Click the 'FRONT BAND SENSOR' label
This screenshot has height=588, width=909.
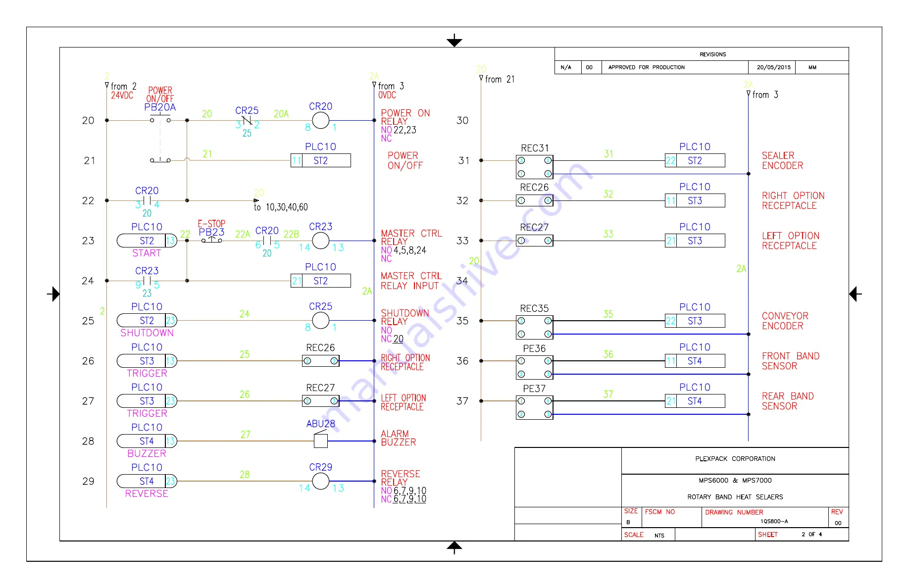[x=791, y=361]
